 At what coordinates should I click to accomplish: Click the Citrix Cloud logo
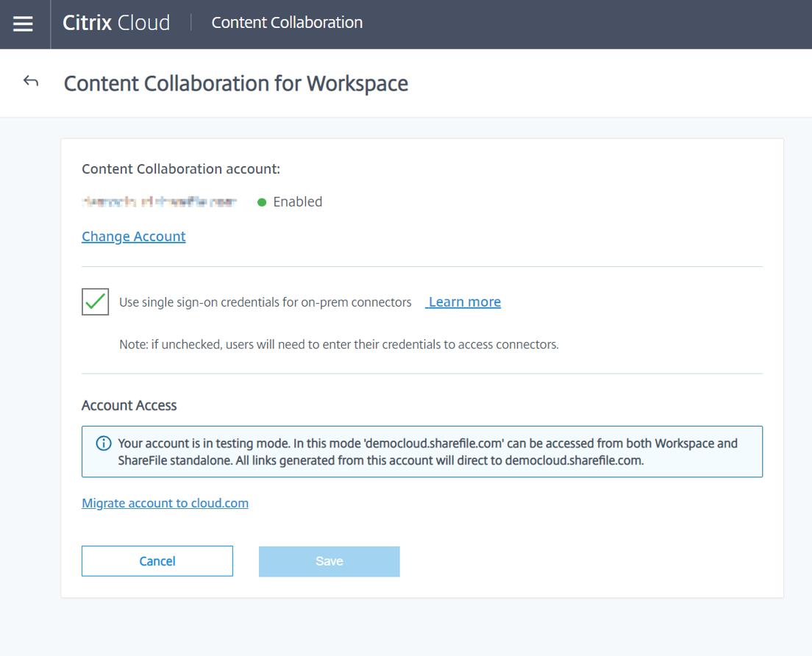click(x=116, y=23)
